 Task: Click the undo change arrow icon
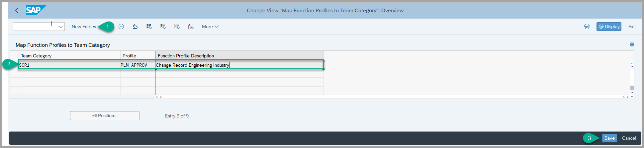point(135,27)
